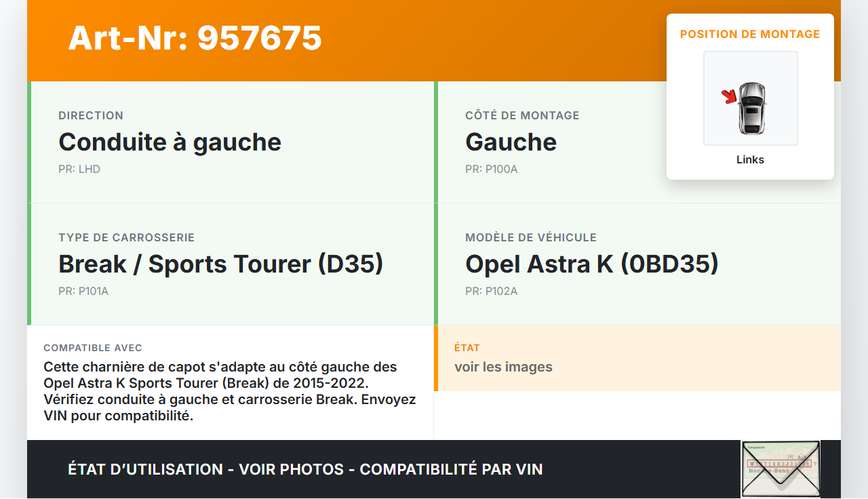The width and height of the screenshot is (868, 499).
Task: Select the "Gauche" mounting side value
Action: [x=511, y=142]
